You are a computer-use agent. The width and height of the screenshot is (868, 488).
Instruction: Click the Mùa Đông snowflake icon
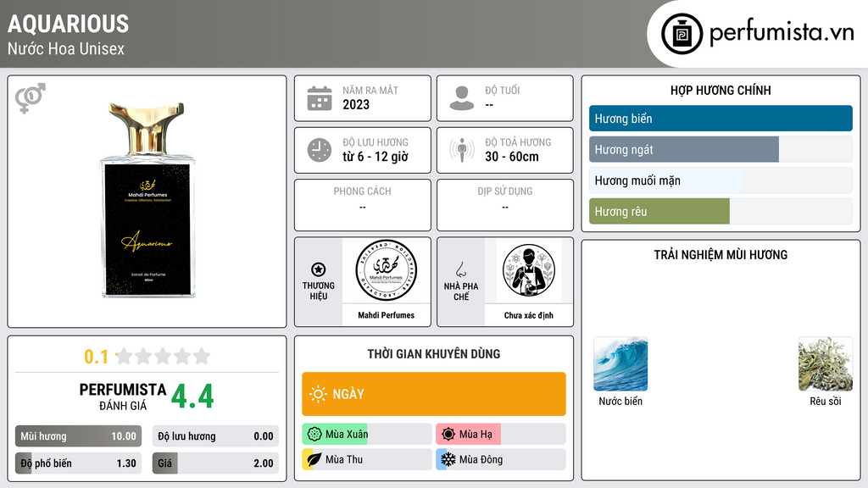coord(448,459)
